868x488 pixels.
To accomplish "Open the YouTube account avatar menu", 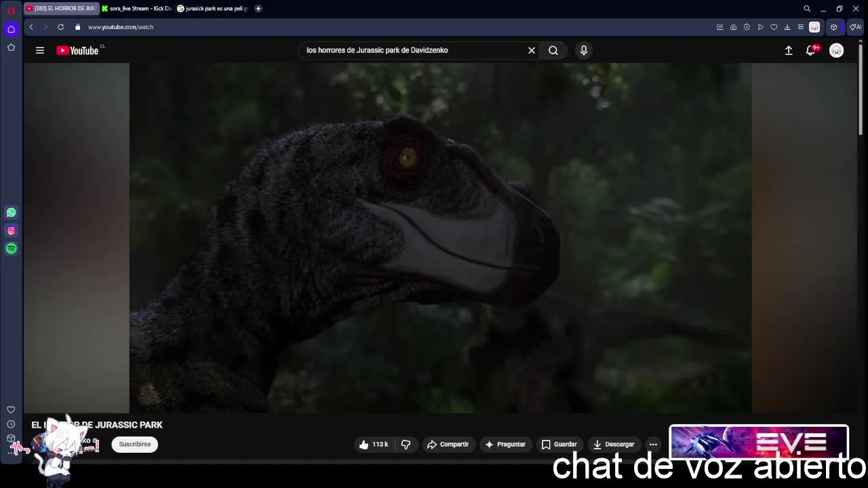I will pyautogui.click(x=836, y=50).
